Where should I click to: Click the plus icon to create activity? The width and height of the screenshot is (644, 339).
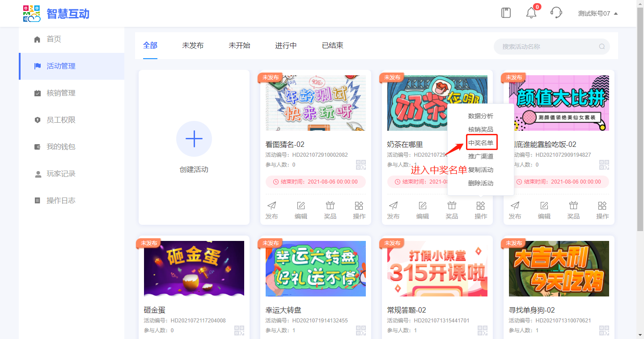click(194, 139)
